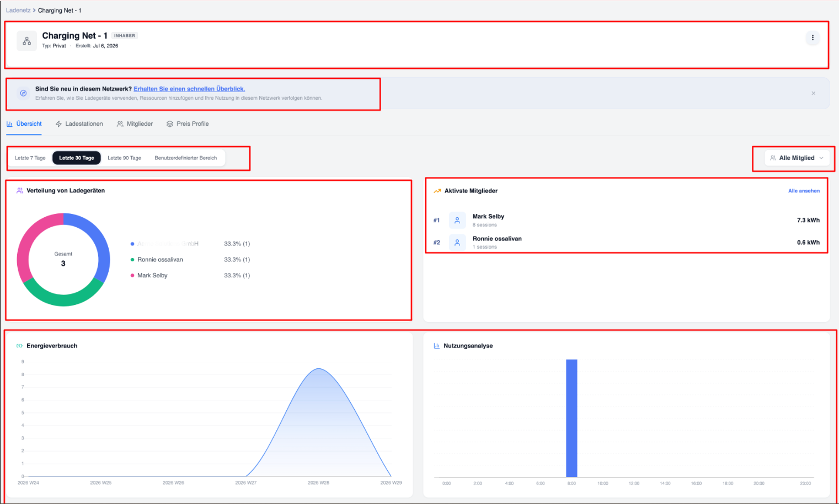Click the Charging Net network icon
The height and width of the screenshot is (504, 839).
[x=26, y=41]
